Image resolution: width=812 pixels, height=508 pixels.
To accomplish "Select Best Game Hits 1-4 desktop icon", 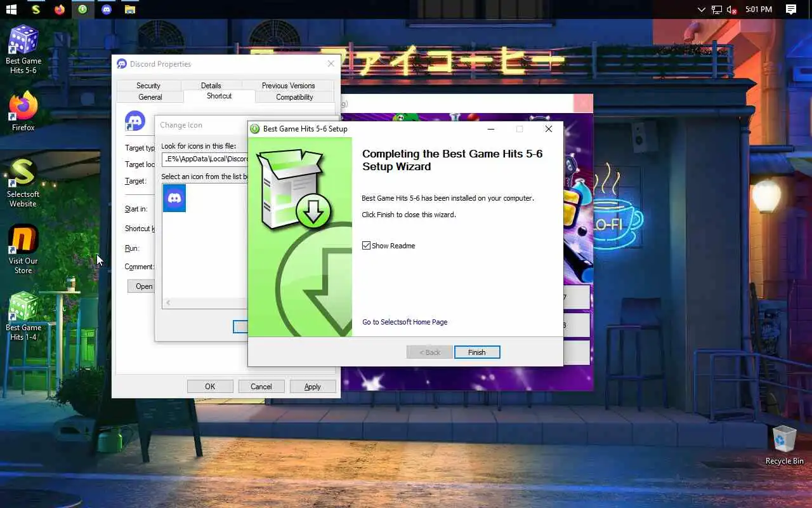I will [x=23, y=316].
